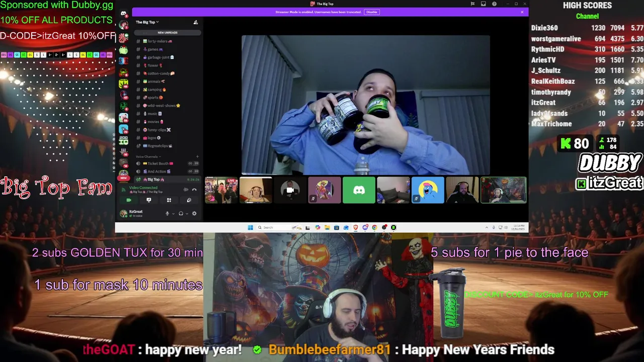Open the cotton-candy channel

[x=168, y=73]
